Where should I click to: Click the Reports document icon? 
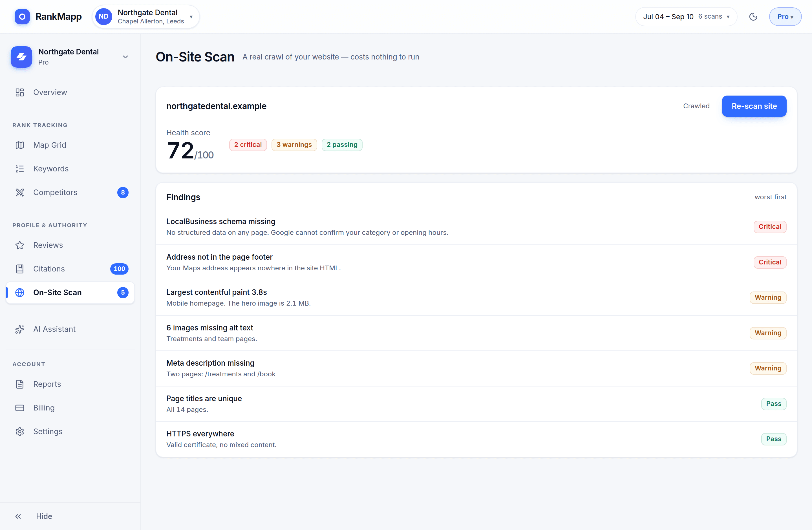click(20, 384)
